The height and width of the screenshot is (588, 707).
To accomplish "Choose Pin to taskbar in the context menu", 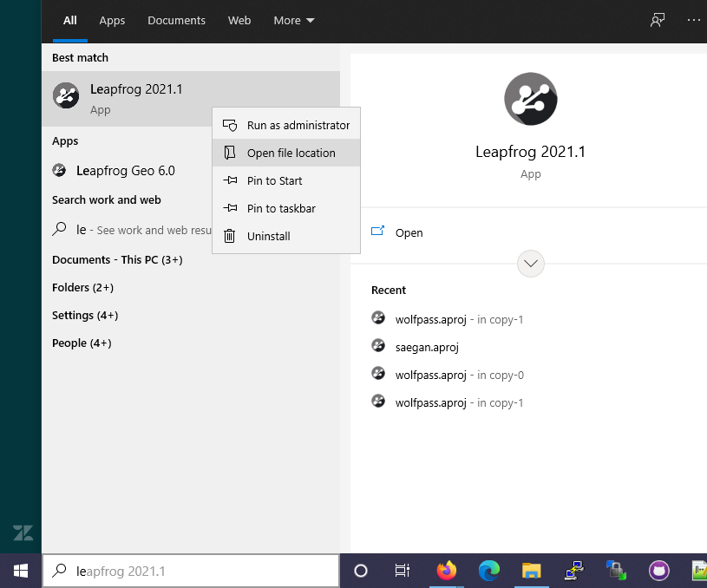I will 281,208.
